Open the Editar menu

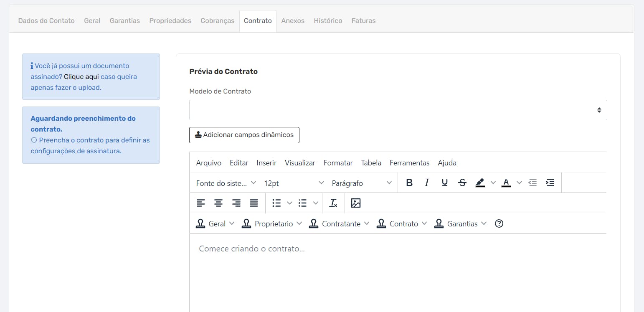[x=239, y=163]
